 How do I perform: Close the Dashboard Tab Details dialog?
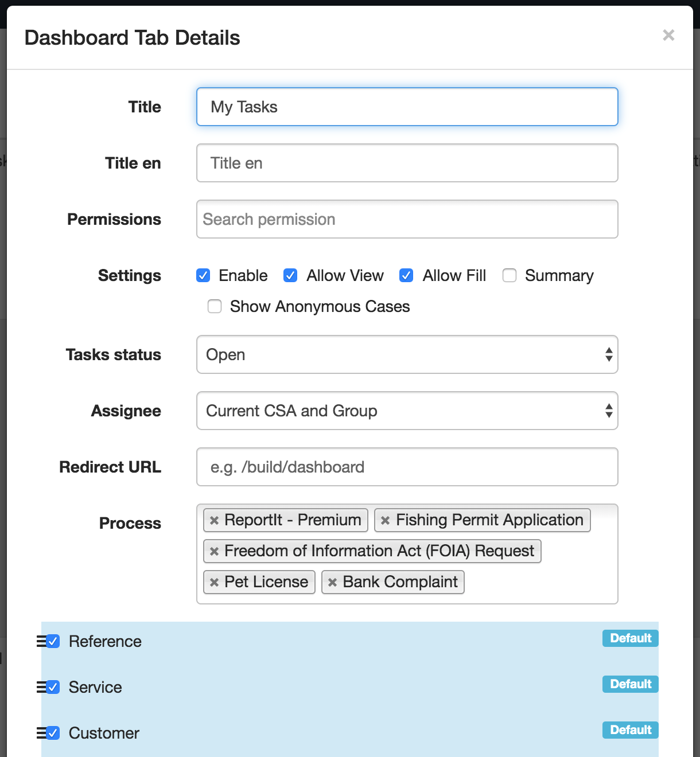click(x=668, y=36)
